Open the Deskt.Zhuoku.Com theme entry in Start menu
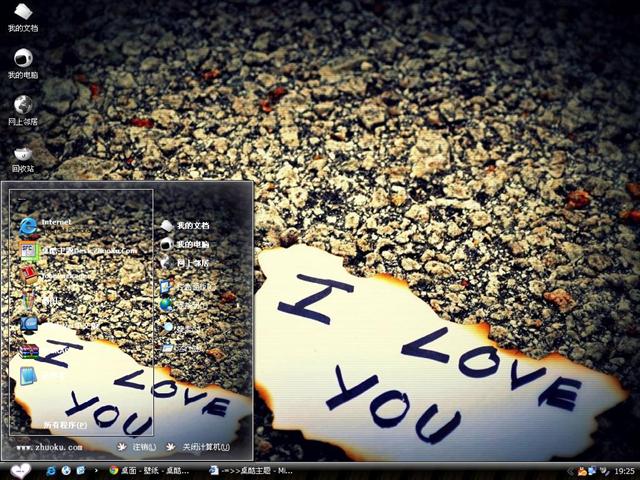 pyautogui.click(x=78, y=251)
